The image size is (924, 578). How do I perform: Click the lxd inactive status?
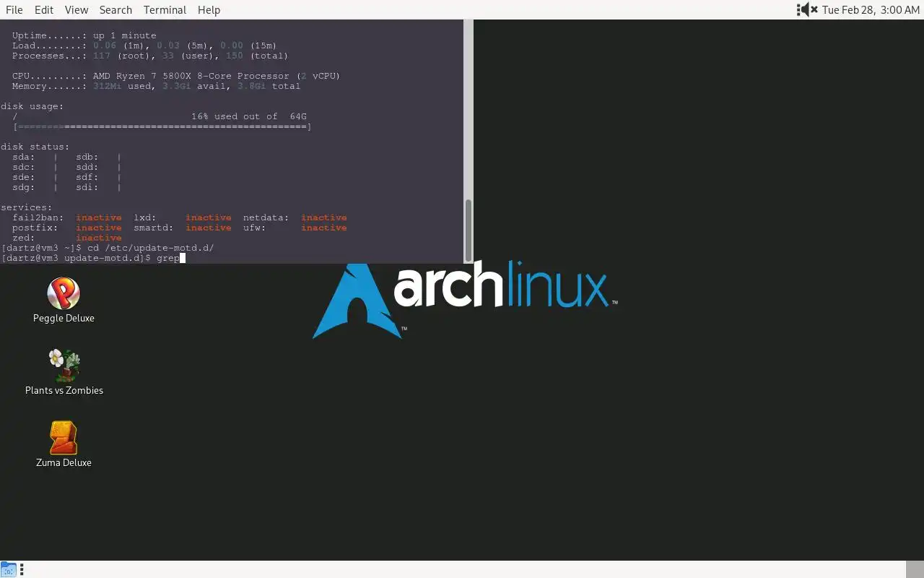point(209,217)
